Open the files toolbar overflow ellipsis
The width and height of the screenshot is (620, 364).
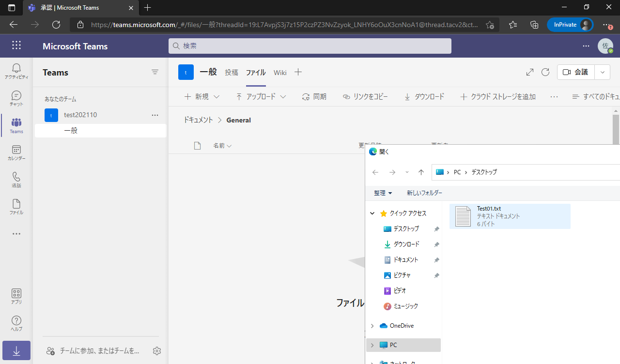tap(554, 97)
